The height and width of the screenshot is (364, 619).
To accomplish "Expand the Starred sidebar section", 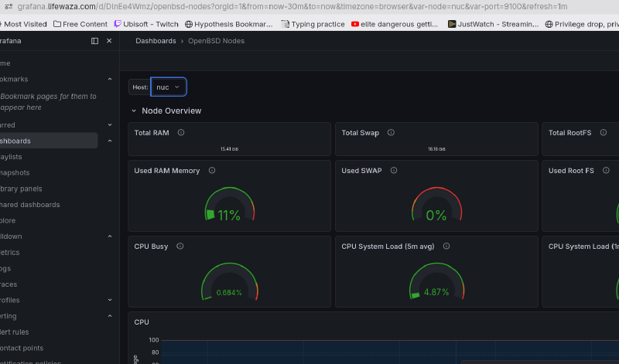I will pyautogui.click(x=110, y=125).
